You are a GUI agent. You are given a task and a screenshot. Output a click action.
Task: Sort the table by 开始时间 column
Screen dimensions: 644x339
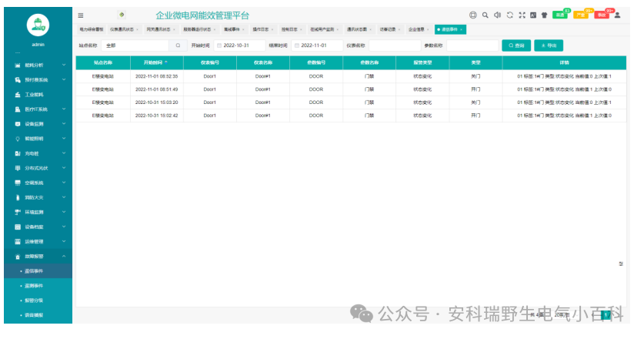coord(156,63)
